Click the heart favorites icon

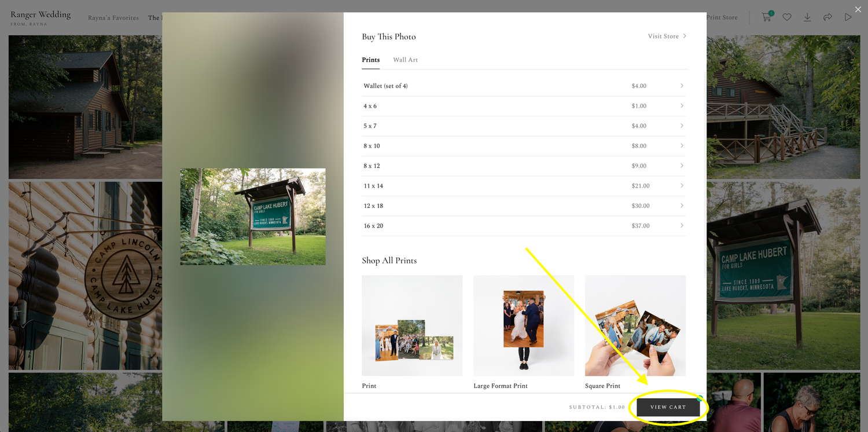tap(787, 17)
